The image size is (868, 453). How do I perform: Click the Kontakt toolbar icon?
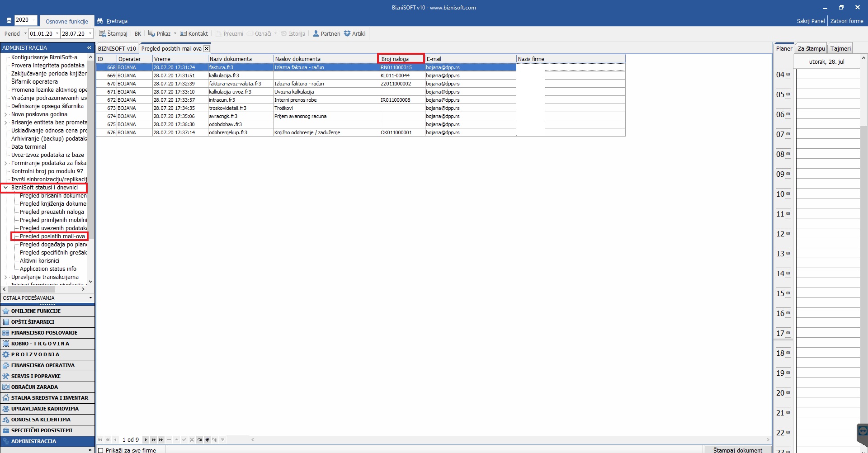click(183, 33)
